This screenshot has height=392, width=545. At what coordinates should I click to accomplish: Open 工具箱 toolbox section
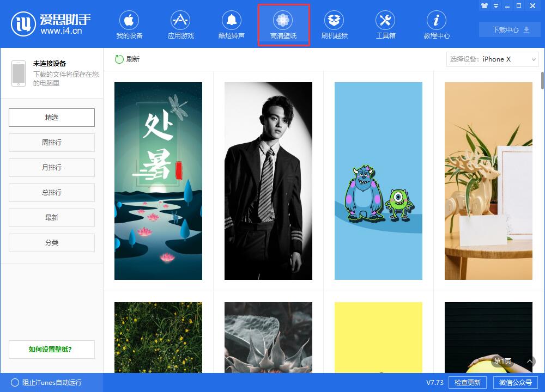pos(385,26)
